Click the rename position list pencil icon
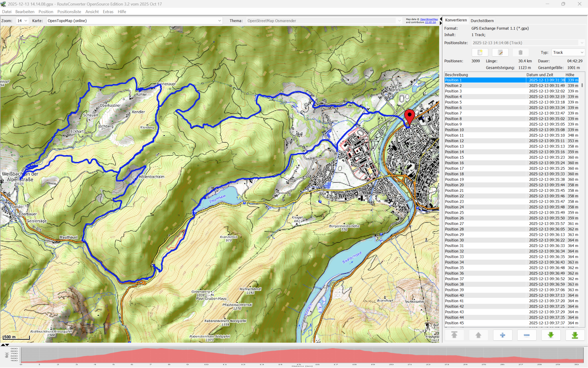Screen dimensions: 588x368 [x=500, y=52]
